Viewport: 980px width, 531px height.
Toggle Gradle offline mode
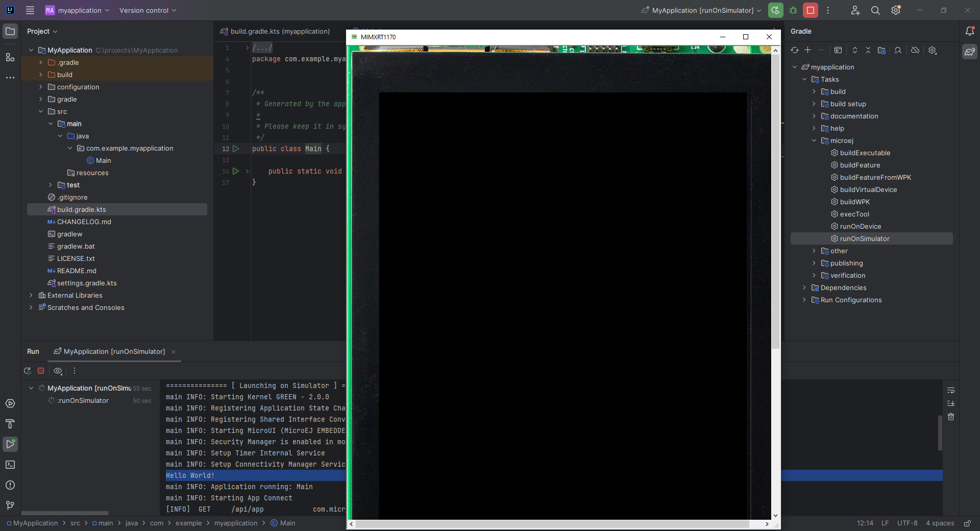click(x=915, y=50)
